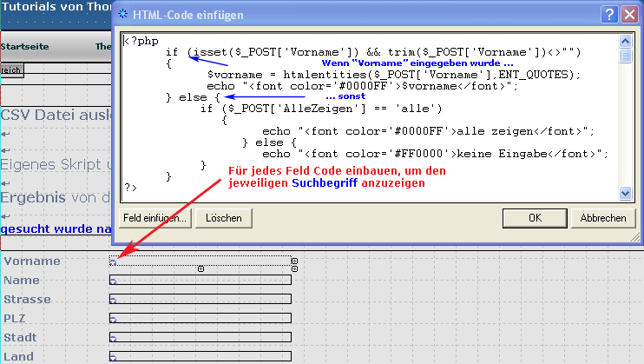Image resolution: width=644 pixels, height=364 pixels.
Task: Click the code marker icon in Stadt field
Action: point(113,338)
